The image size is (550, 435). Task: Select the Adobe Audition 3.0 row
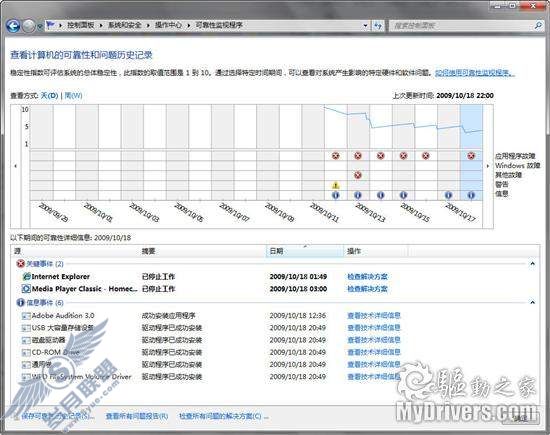pyautogui.click(x=275, y=315)
